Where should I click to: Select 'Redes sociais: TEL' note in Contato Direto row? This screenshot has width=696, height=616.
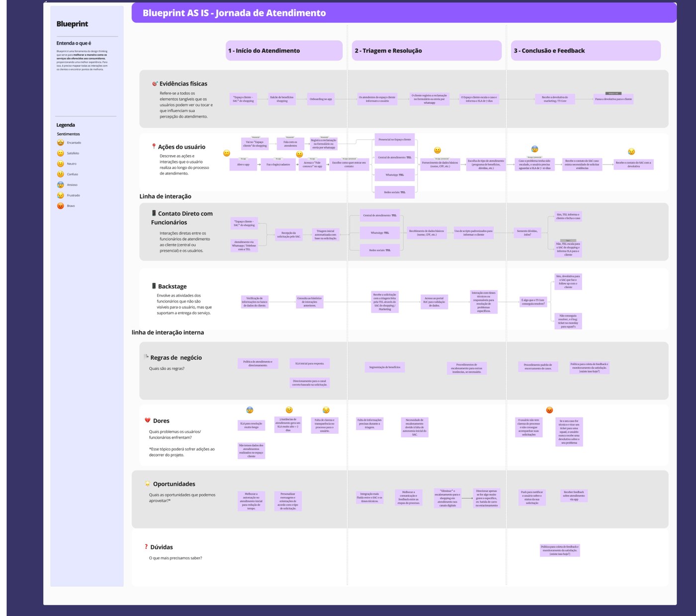point(380,250)
